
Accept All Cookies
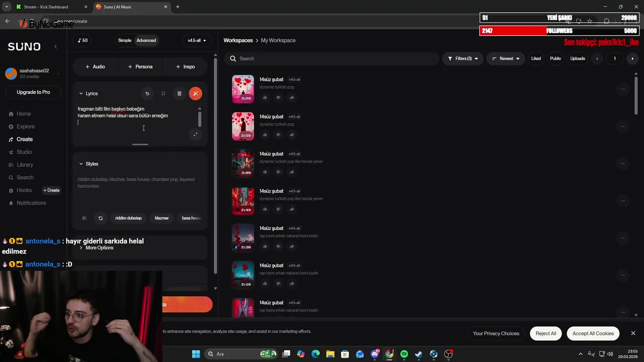point(593,333)
